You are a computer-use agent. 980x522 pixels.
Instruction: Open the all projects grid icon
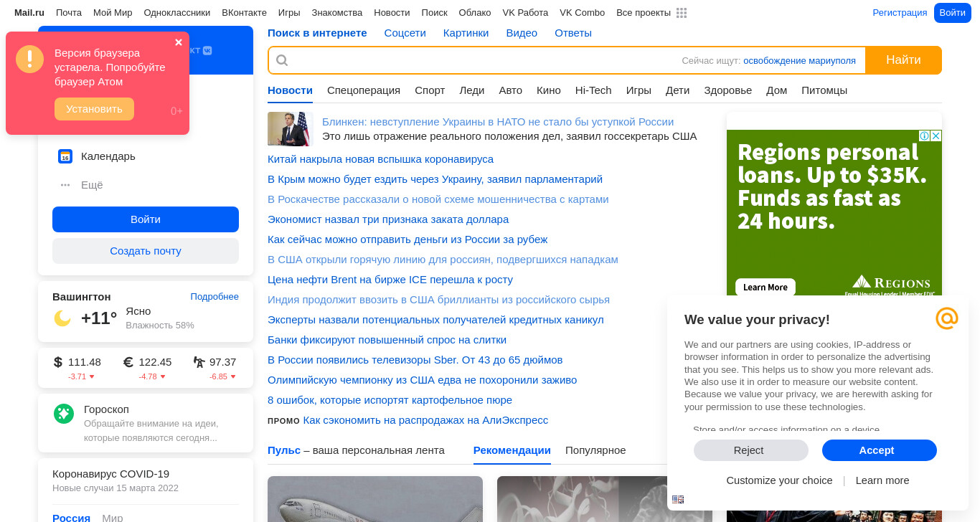682,13
